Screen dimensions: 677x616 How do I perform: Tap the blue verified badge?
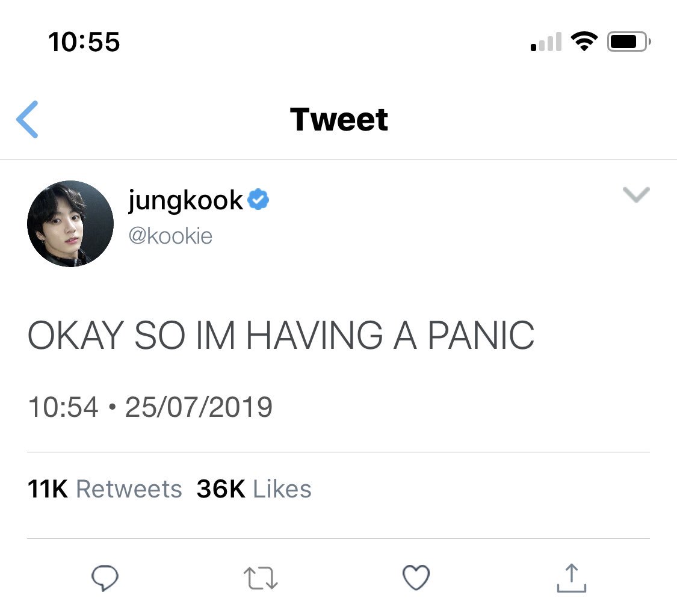258,200
